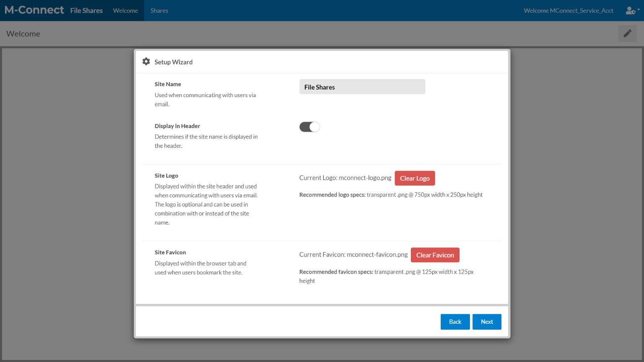This screenshot has height=362, width=644.
Task: Click the Setup Wizard gear icon
Action: (146, 62)
